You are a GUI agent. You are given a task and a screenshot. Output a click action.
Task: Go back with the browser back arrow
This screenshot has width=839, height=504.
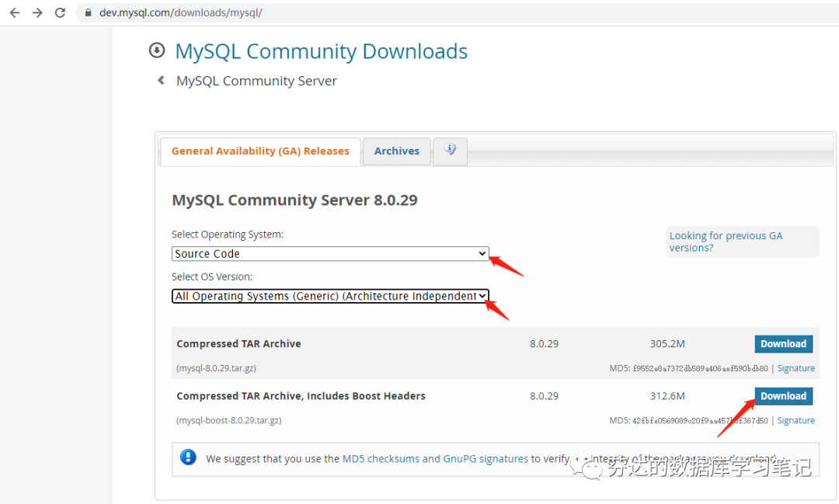pos(15,12)
